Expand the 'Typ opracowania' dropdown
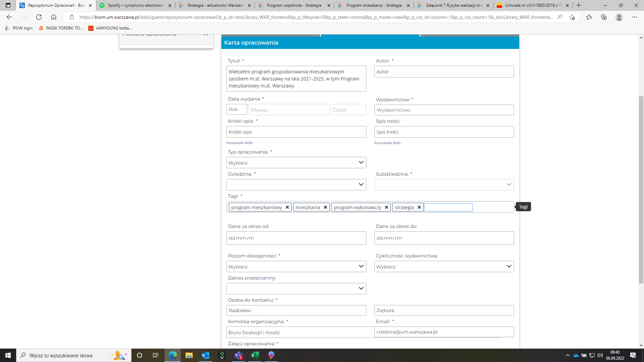The width and height of the screenshot is (644, 362). 296,163
